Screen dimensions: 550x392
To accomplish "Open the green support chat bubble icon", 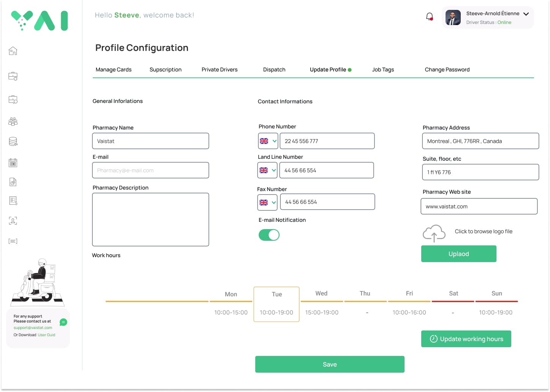I will coord(63,322).
